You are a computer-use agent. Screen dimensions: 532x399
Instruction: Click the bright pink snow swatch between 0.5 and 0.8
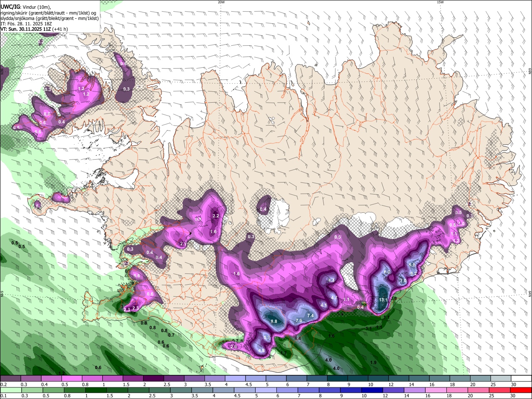71,379
